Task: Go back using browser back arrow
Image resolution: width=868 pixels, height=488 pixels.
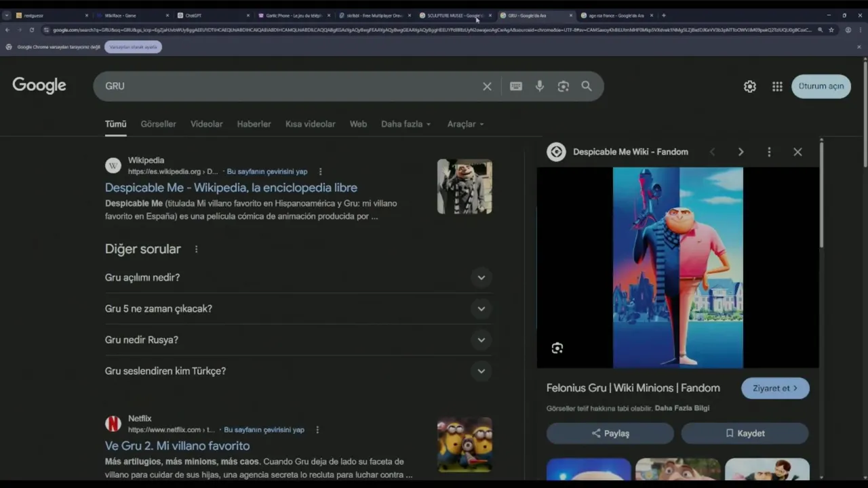Action: click(7, 30)
